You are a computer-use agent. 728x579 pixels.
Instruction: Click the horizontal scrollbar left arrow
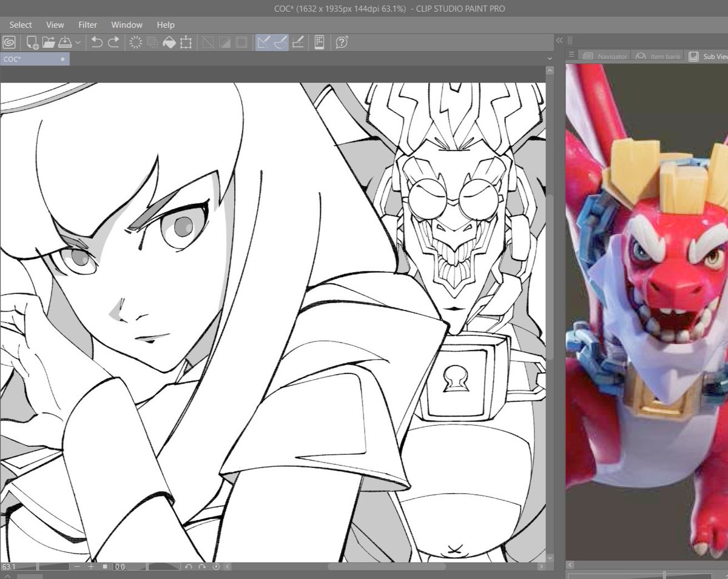(227, 567)
